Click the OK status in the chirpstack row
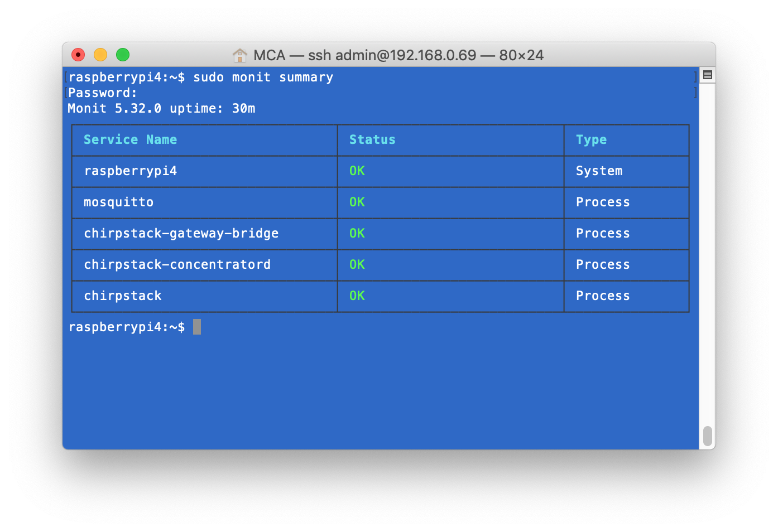The height and width of the screenshot is (532, 778). (357, 296)
